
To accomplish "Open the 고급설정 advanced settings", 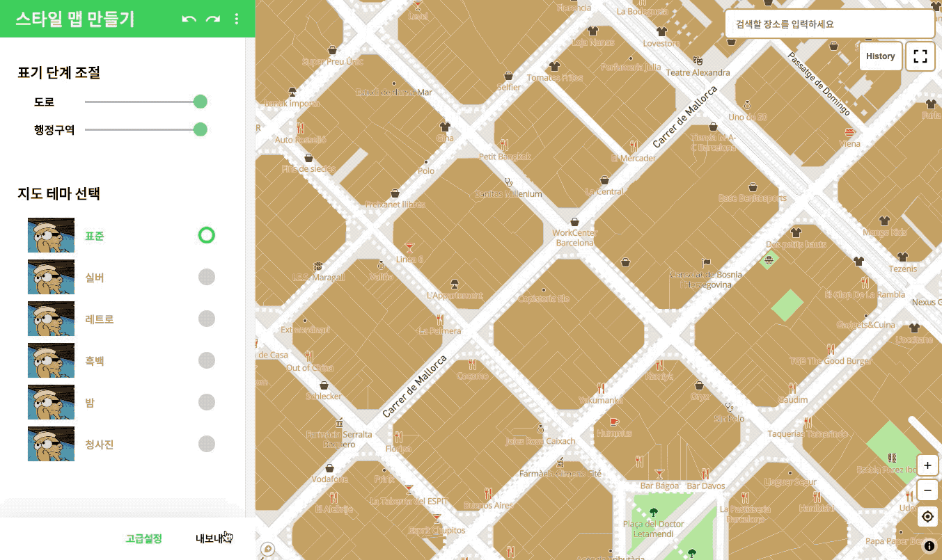I will (143, 538).
